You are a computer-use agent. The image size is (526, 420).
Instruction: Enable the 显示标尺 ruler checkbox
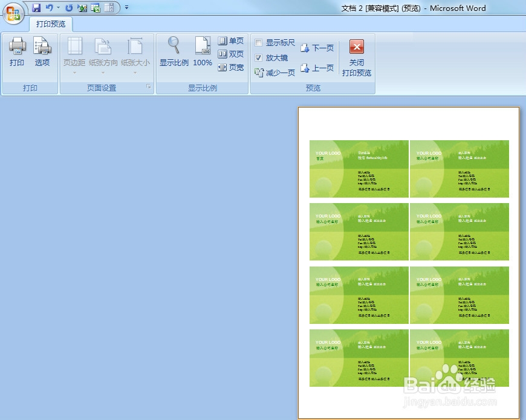tap(259, 42)
